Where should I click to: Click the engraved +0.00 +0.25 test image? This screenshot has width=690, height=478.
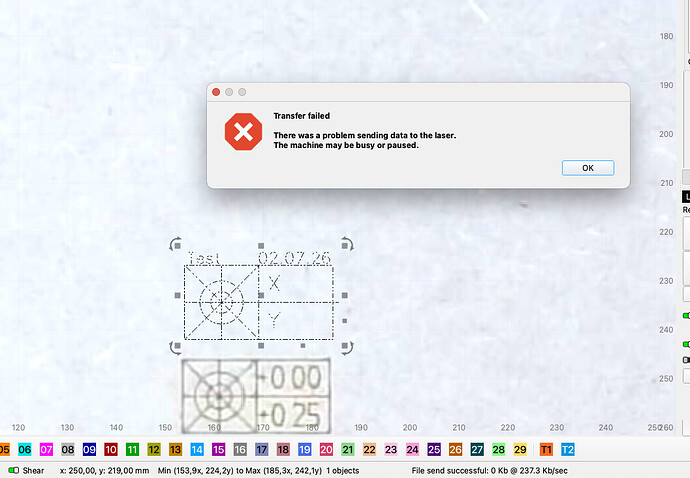tap(256, 395)
